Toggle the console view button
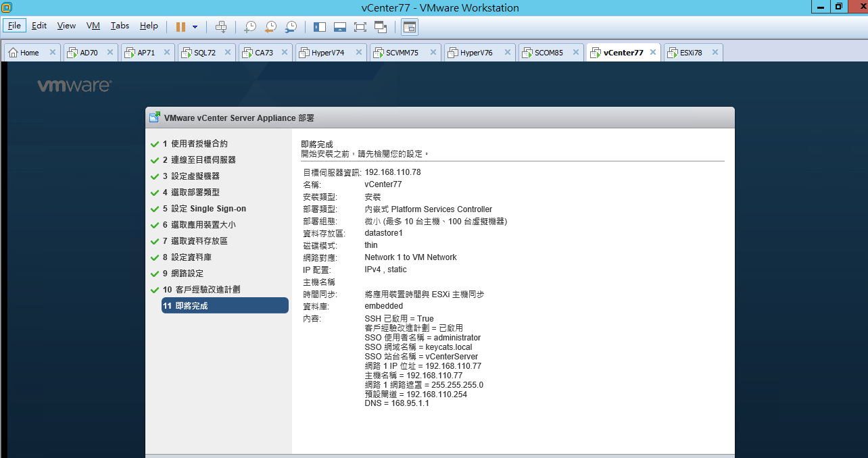Screen dimensions: 868x458 410,26
